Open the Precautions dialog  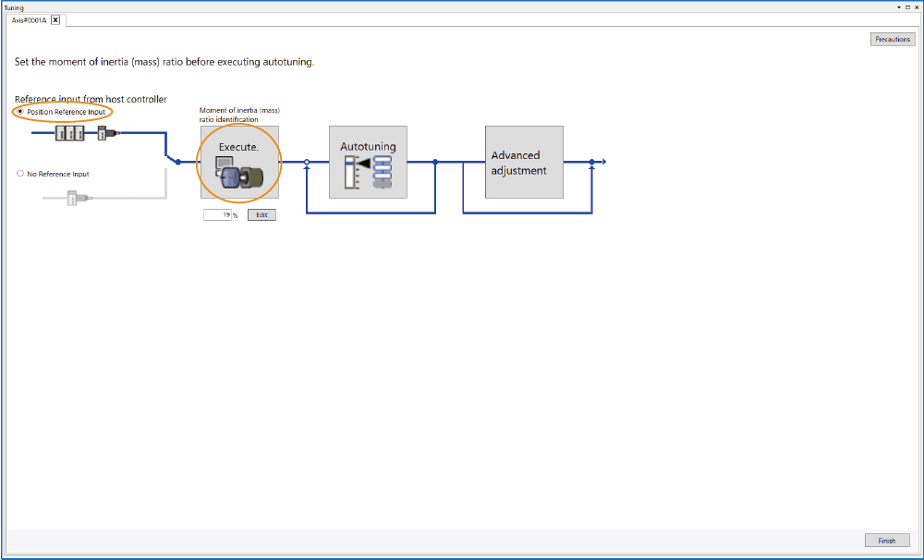pos(892,39)
